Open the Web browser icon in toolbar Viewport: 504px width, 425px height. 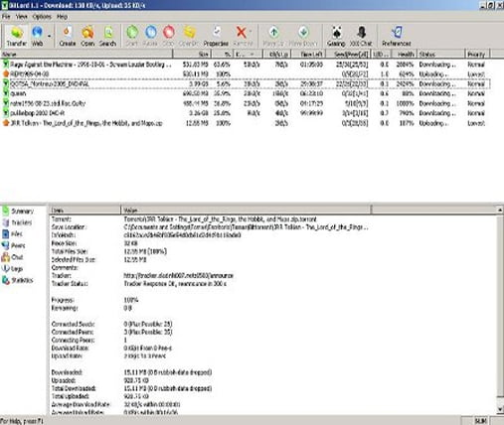tap(37, 37)
